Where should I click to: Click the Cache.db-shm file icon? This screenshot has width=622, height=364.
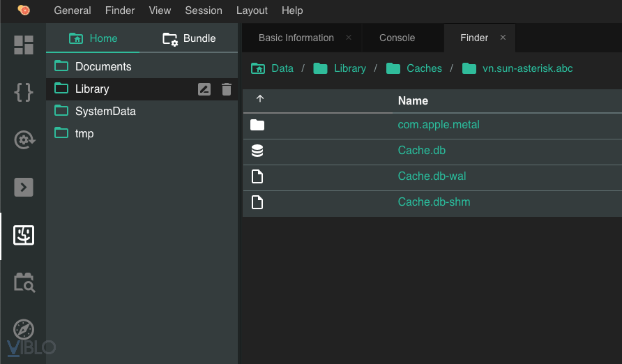click(x=257, y=202)
